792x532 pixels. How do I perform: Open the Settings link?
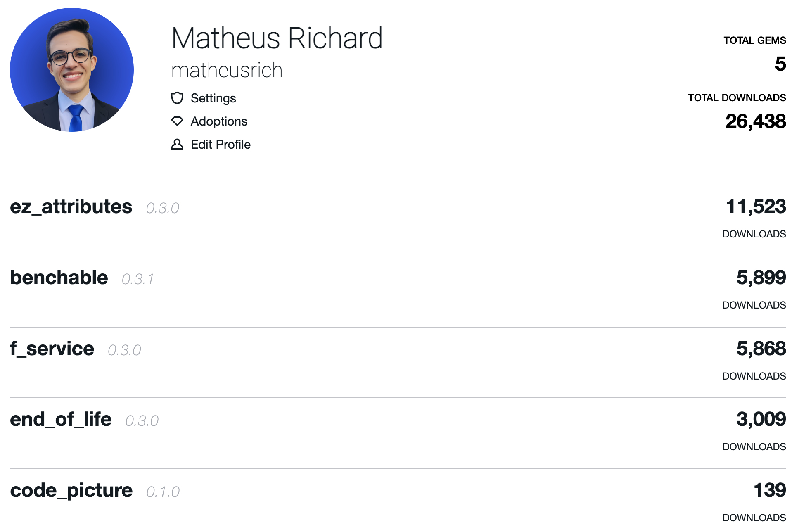(x=213, y=98)
